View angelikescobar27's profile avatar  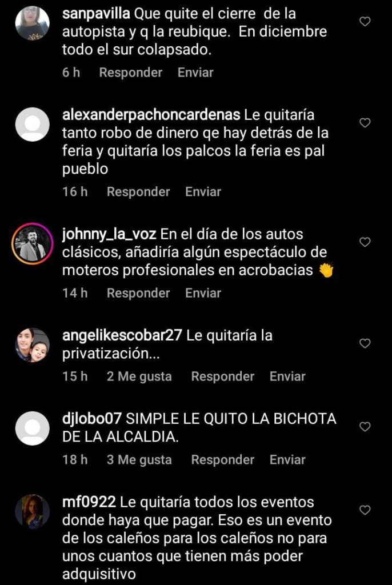[33, 345]
